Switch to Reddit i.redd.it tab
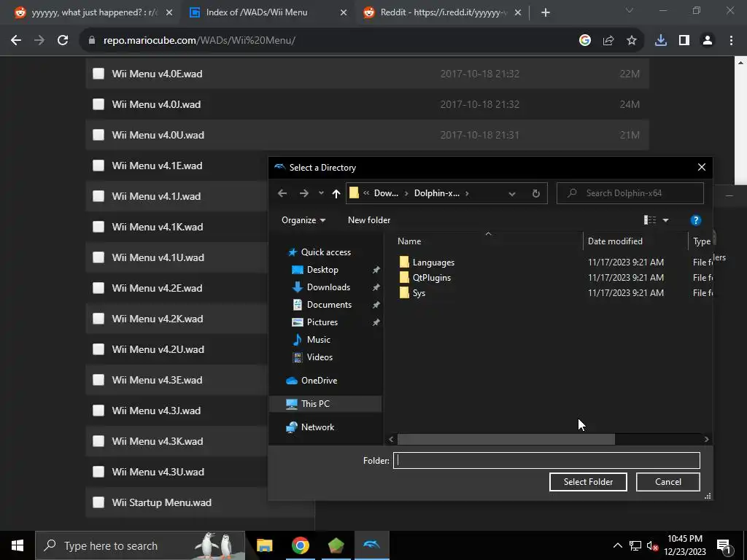This screenshot has height=560, width=747. click(x=443, y=12)
